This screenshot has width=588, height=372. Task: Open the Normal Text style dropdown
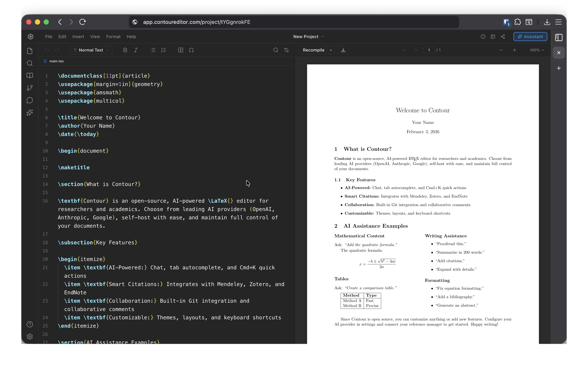(x=91, y=50)
